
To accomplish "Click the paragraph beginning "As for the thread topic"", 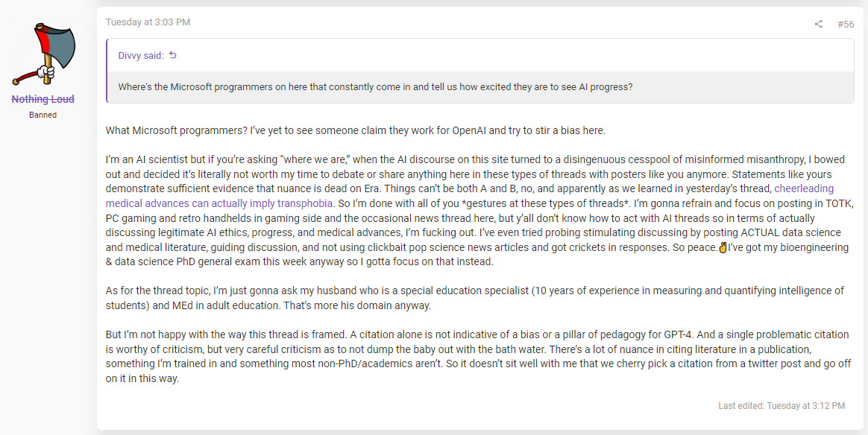I will (475, 298).
